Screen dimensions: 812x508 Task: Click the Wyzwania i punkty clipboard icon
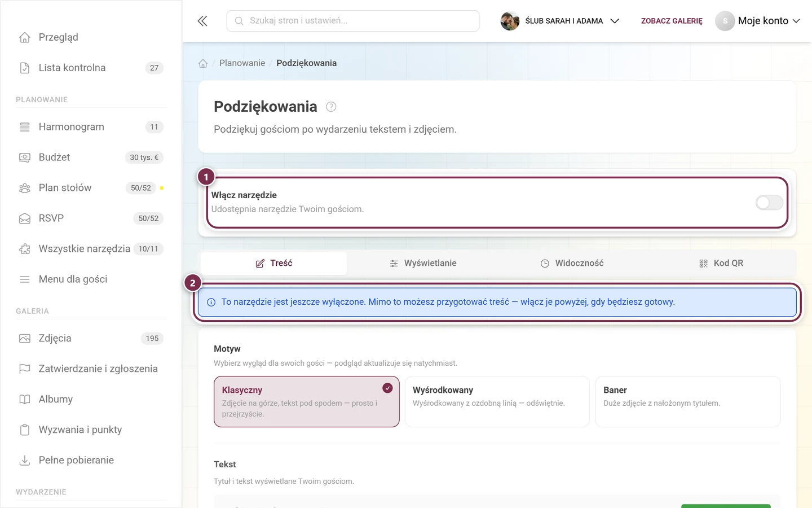[x=25, y=430]
